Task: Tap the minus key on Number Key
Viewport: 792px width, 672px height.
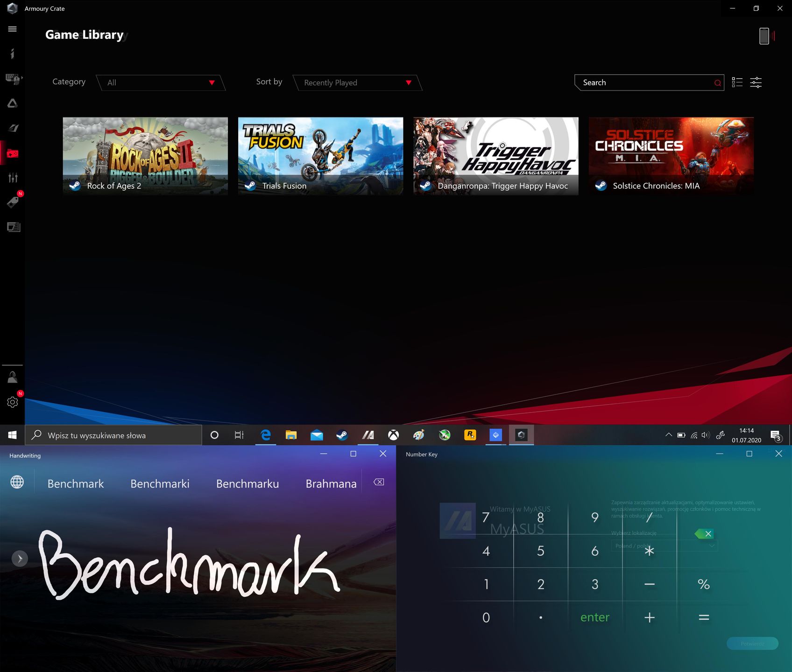Action: pos(649,584)
